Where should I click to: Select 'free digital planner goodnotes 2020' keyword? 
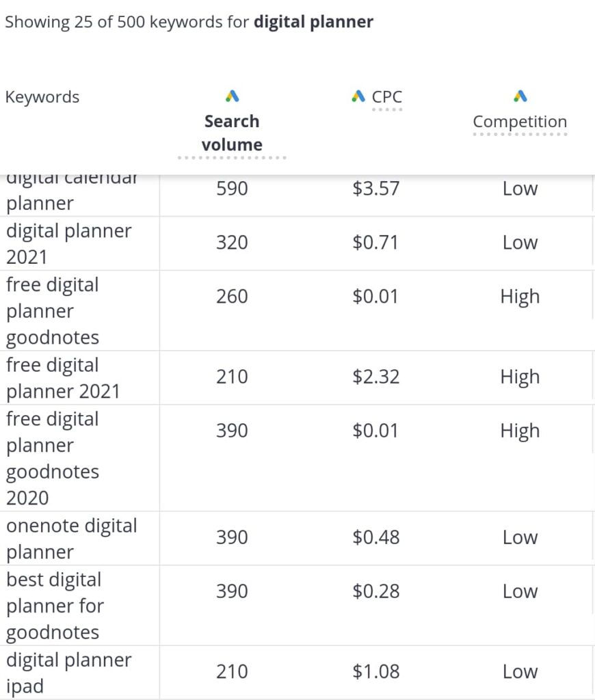pyautogui.click(x=53, y=458)
